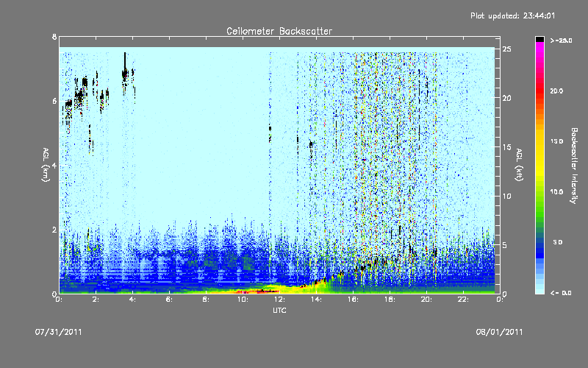588x368 pixels.
Task: Click the 6 km label on left axis
Action: [x=54, y=101]
